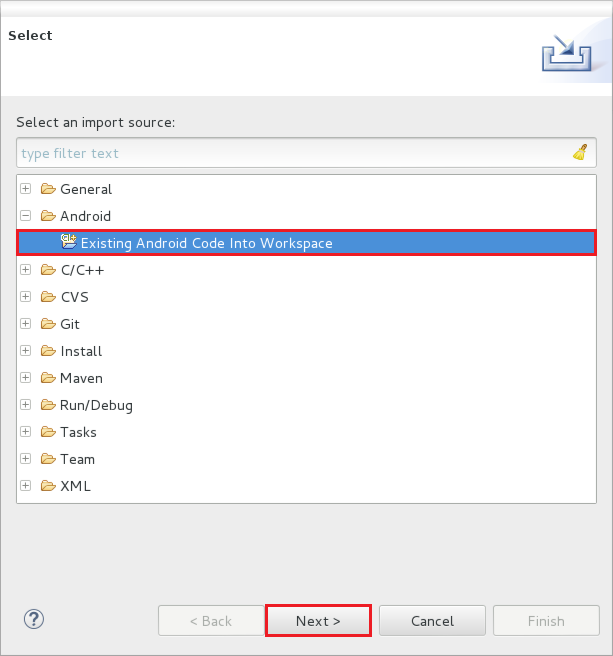Viewport: 613px width, 656px height.
Task: Expand the CVS tree node
Action: 26,297
